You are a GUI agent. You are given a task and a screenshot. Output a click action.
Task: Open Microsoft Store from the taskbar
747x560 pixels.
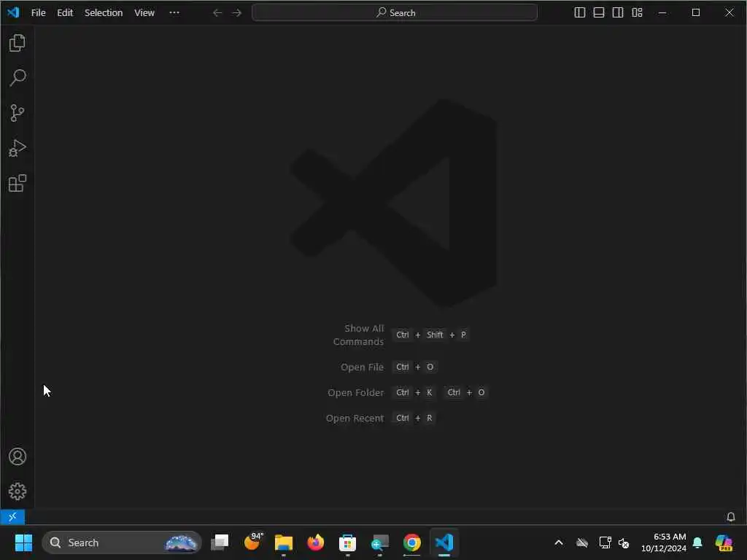pos(347,542)
